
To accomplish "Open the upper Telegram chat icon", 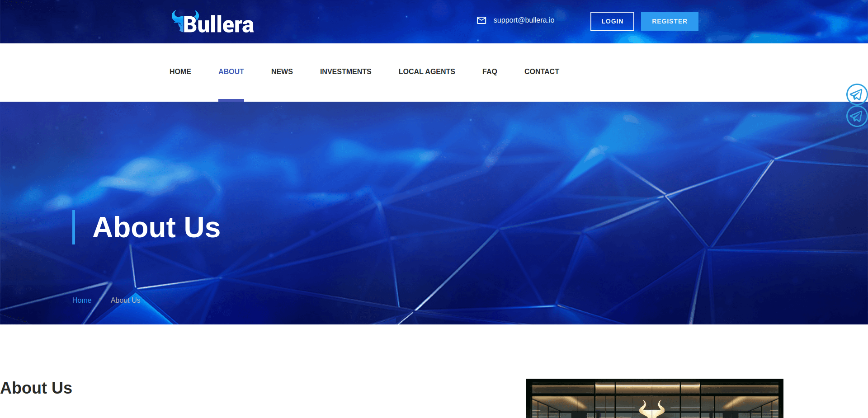I will click(x=856, y=94).
